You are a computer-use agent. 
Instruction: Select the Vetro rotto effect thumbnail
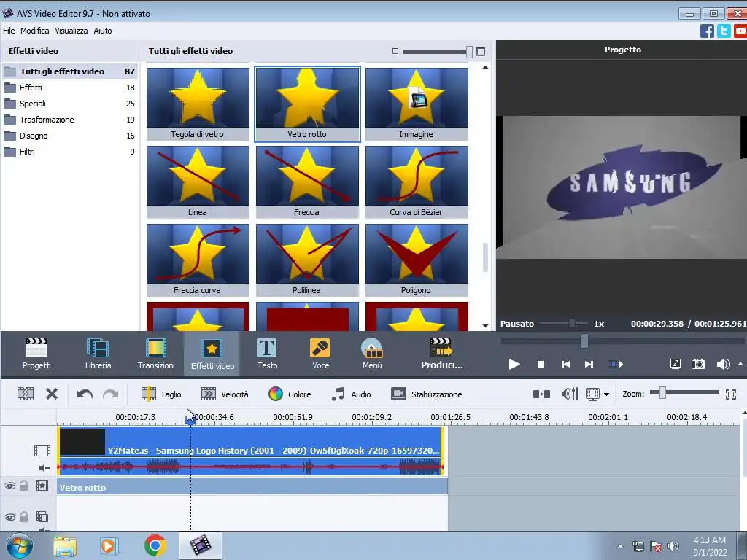(307, 104)
